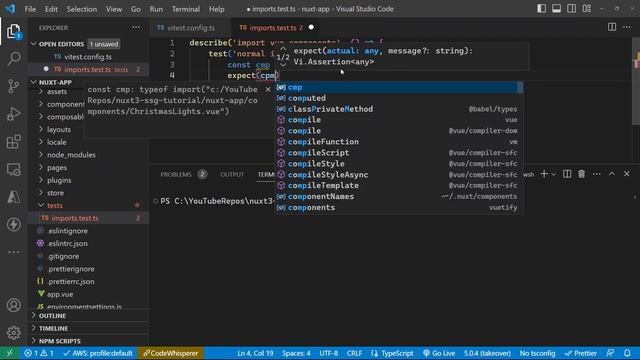Switch to the Problems panel tab

(183, 174)
